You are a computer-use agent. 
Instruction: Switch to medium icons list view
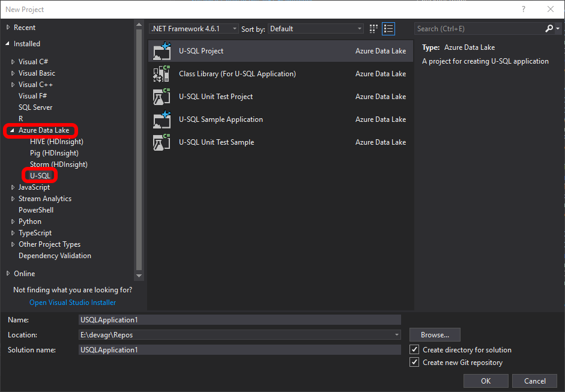click(388, 29)
